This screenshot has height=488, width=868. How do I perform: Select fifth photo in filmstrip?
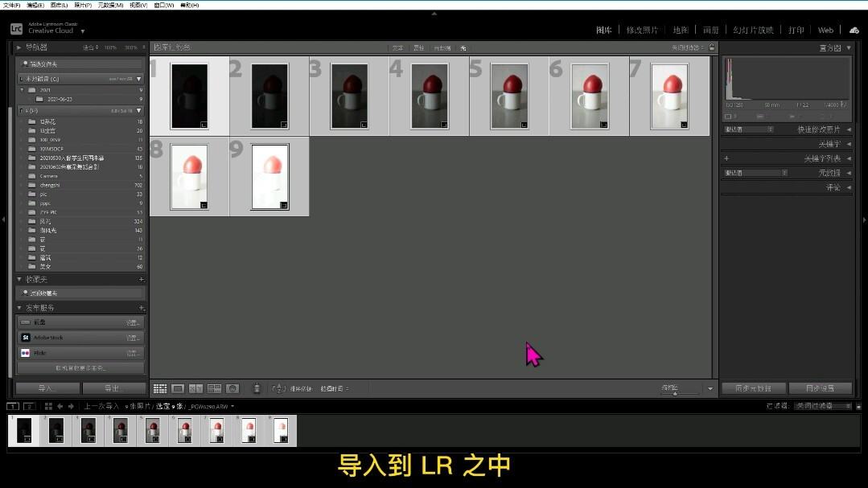[x=153, y=430]
